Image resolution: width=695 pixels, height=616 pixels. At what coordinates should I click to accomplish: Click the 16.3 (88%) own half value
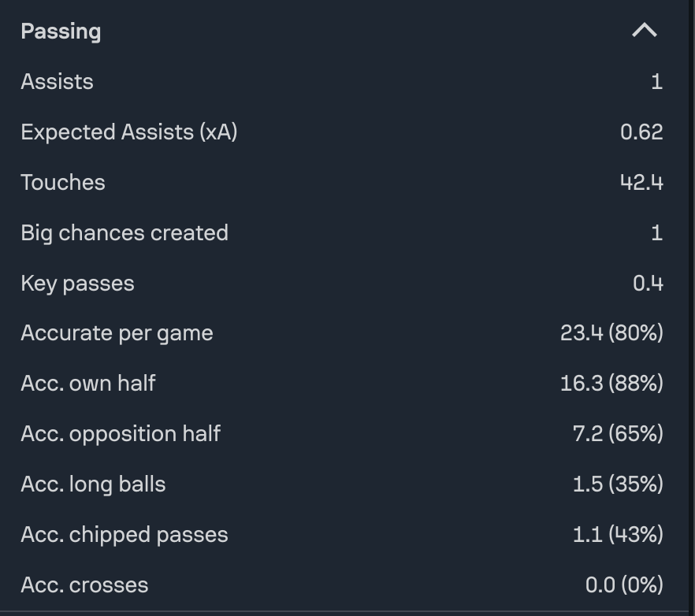[611, 384]
